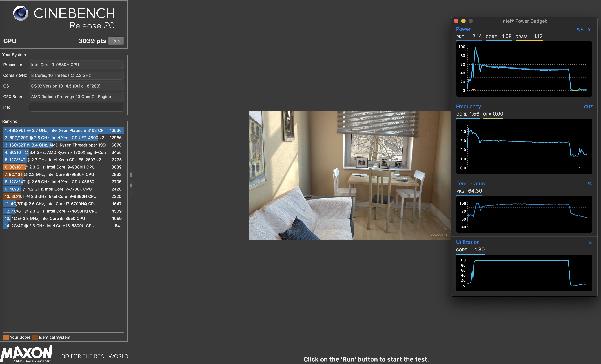Click the orange Your Score legend swatch
Image resolution: width=601 pixels, height=364 pixels.
[6, 337]
